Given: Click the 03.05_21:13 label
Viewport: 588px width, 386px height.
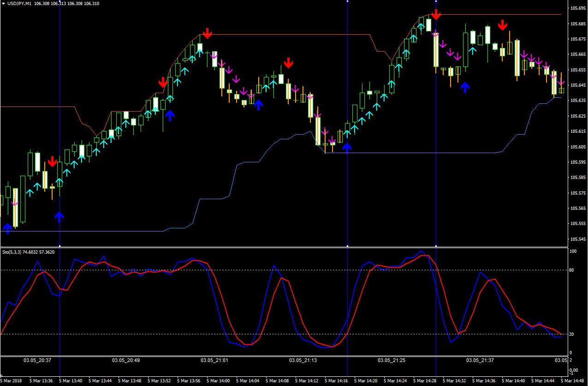Looking at the screenshot, I should tap(303, 360).
